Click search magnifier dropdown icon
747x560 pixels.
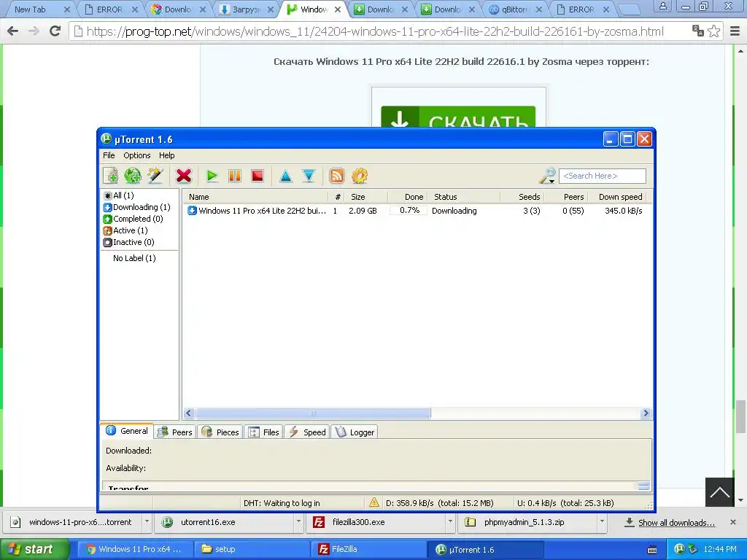547,176
